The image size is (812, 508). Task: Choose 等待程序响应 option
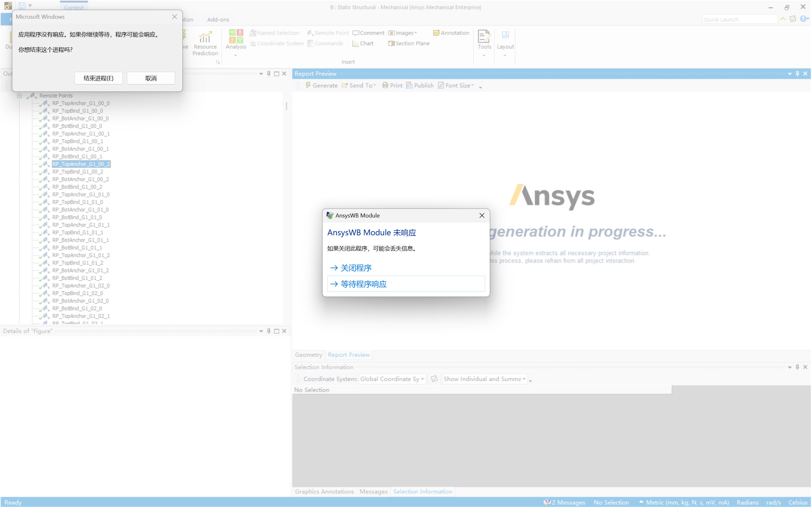coord(406,284)
